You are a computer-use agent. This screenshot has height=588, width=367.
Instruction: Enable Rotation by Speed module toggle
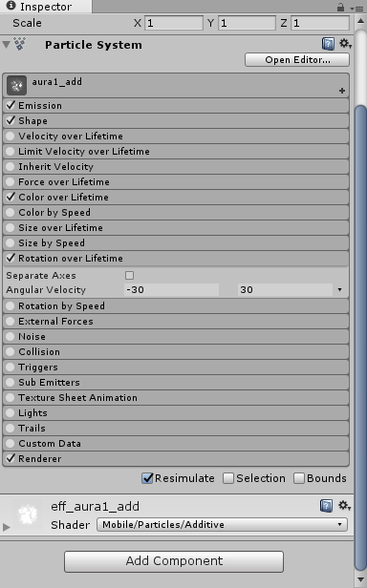(x=11, y=306)
